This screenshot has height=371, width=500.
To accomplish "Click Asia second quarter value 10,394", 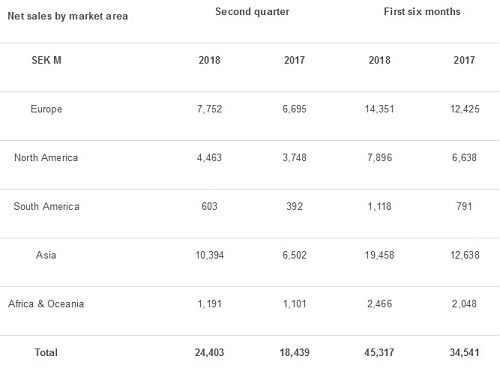I will (x=209, y=255).
